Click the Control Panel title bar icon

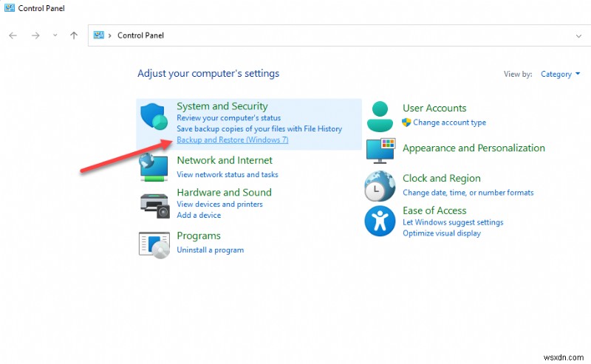point(10,7)
